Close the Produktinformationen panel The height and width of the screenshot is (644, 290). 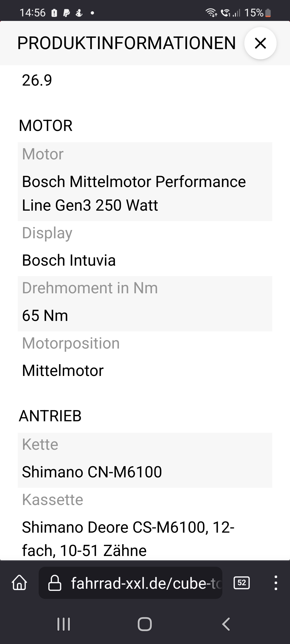260,43
